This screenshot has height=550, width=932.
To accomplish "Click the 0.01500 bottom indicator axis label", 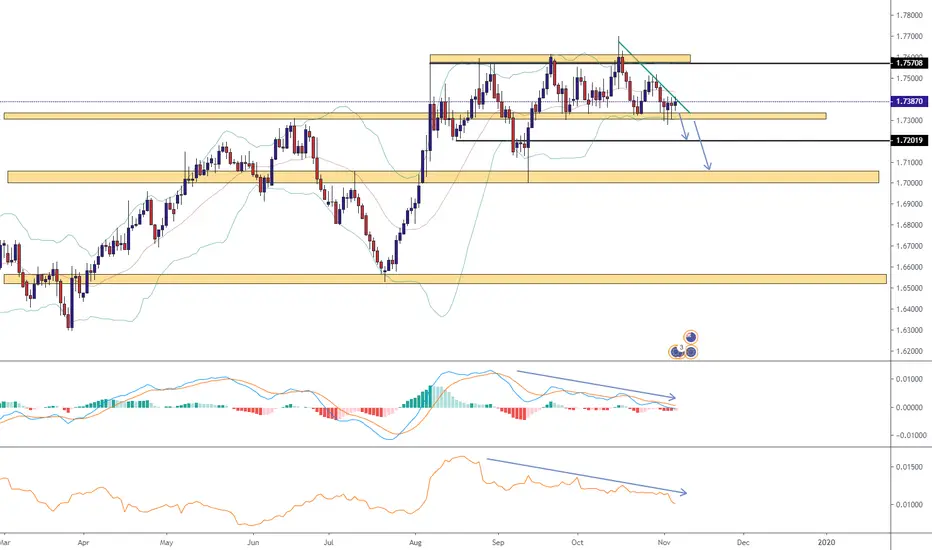I will point(910,467).
